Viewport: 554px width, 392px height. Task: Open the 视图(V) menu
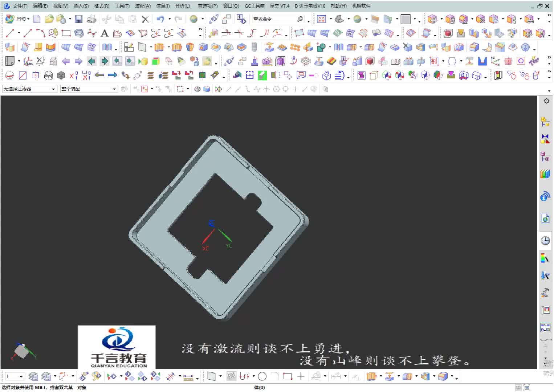coord(60,6)
